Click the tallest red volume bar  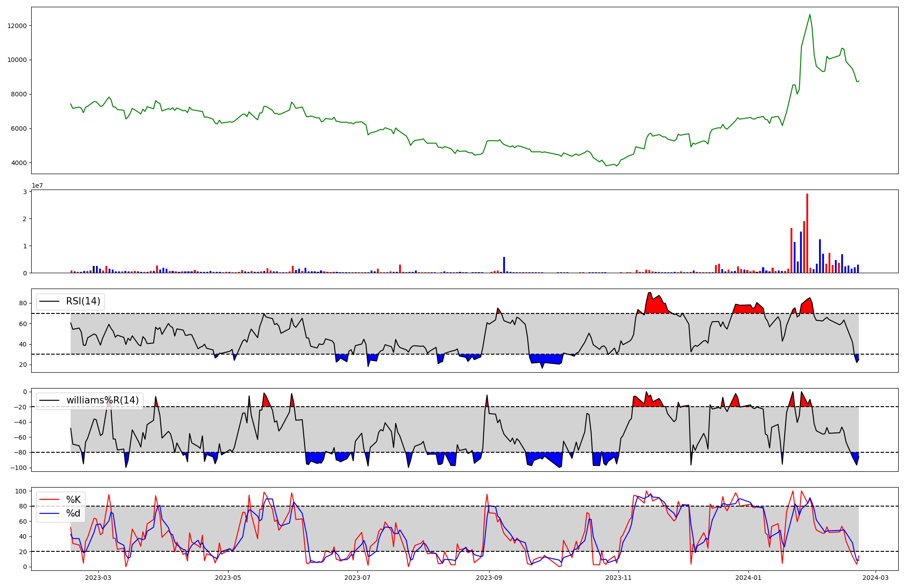coord(807,233)
